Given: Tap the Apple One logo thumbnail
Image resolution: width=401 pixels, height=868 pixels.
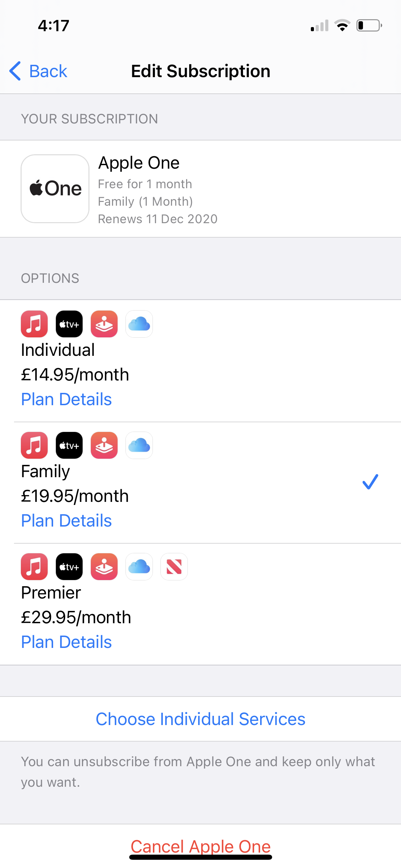Looking at the screenshot, I should (55, 189).
